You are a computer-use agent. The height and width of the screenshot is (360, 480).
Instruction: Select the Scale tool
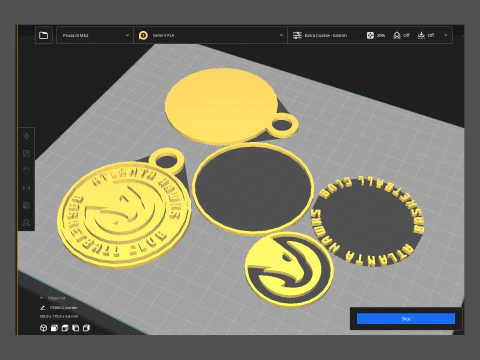26,153
